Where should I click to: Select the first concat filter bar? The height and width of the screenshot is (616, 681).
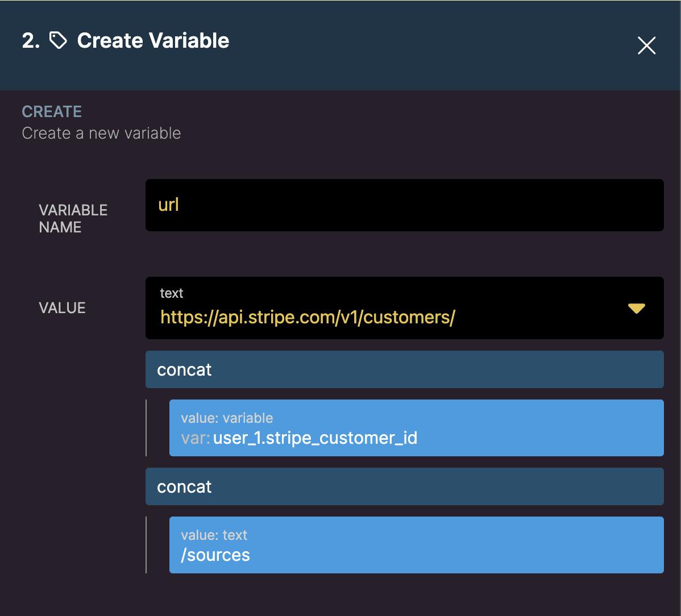coord(404,369)
